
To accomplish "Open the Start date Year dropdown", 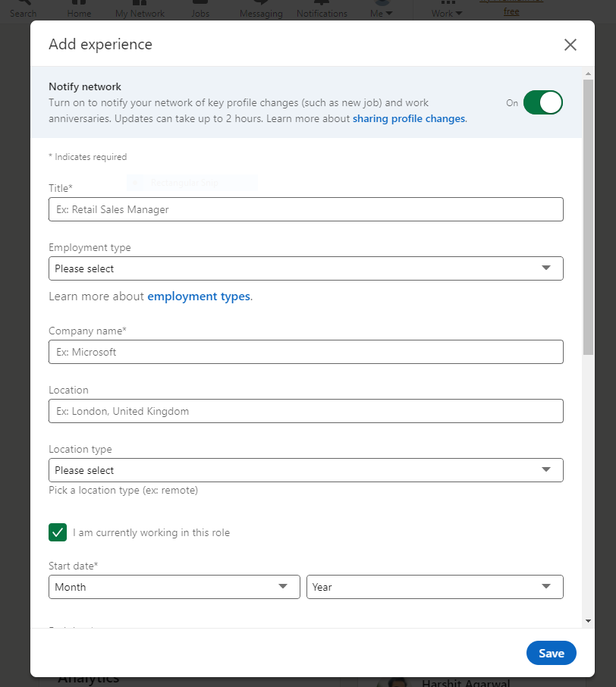I will pos(435,587).
